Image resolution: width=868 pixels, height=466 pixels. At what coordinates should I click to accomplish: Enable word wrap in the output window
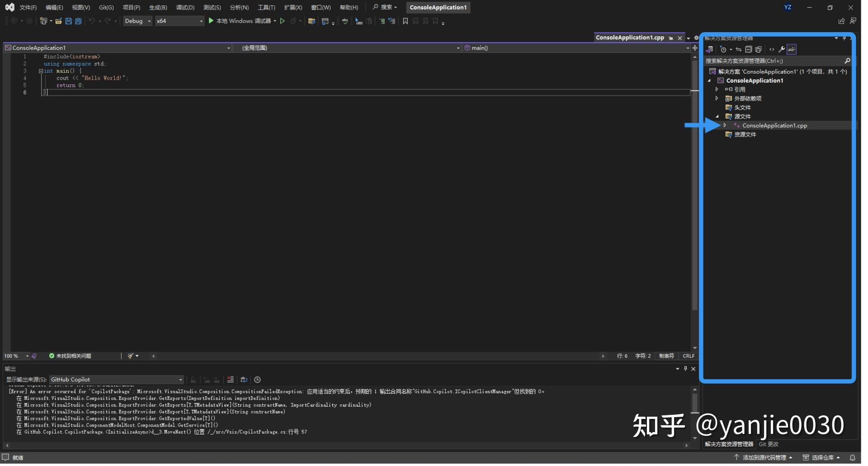click(244, 380)
